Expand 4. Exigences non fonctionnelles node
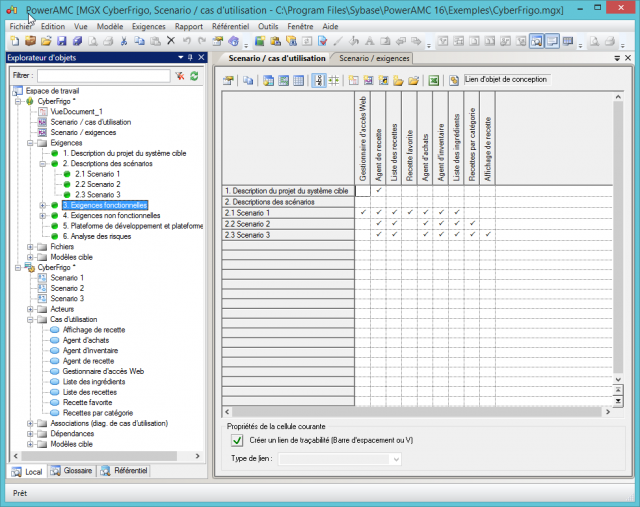 [x=42, y=216]
